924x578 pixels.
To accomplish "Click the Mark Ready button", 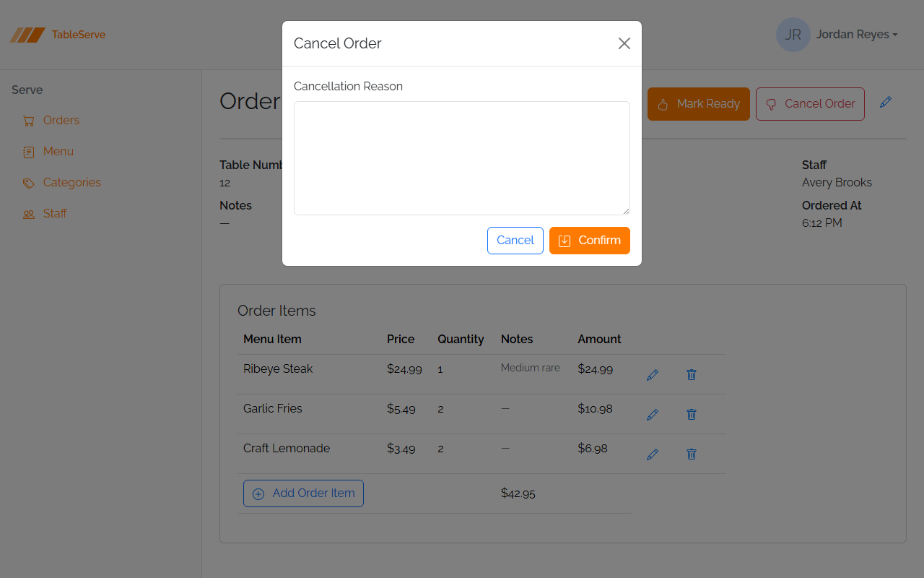I will click(699, 104).
